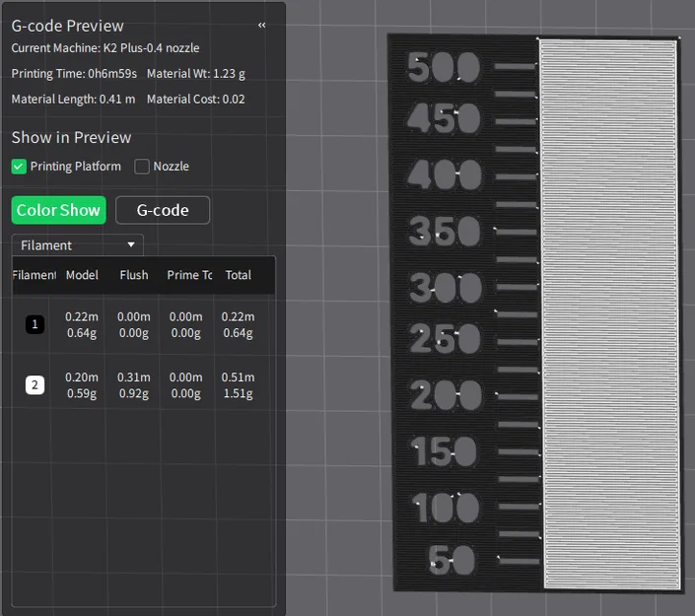Image resolution: width=695 pixels, height=616 pixels.
Task: Switch to the G-code view
Action: click(163, 210)
